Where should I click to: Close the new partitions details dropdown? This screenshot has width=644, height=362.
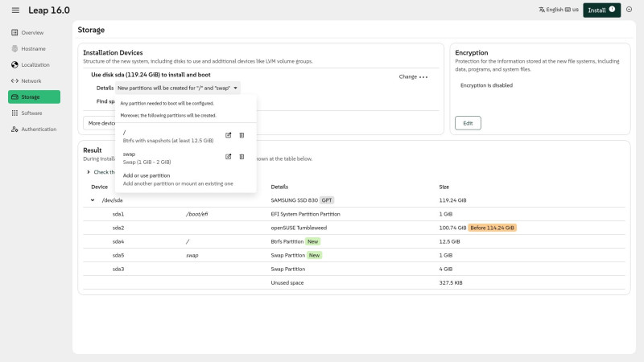178,87
